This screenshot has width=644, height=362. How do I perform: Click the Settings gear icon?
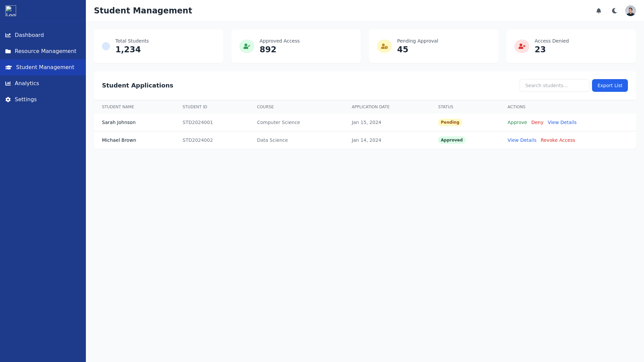8,99
